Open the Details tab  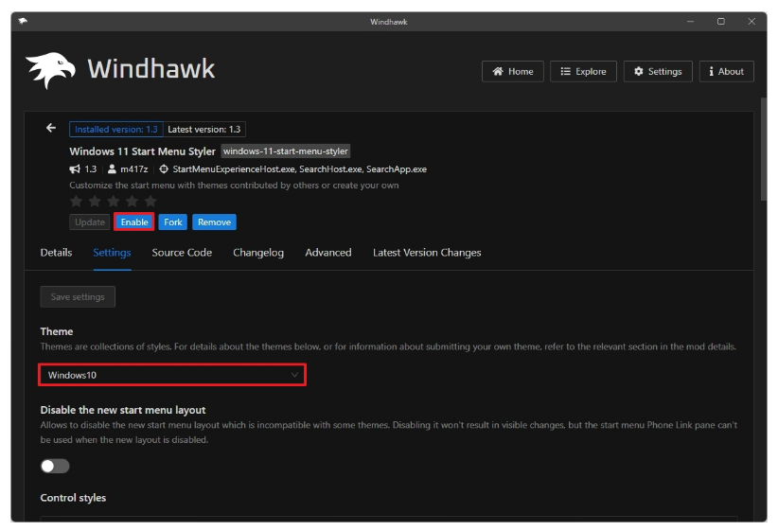[x=56, y=253]
